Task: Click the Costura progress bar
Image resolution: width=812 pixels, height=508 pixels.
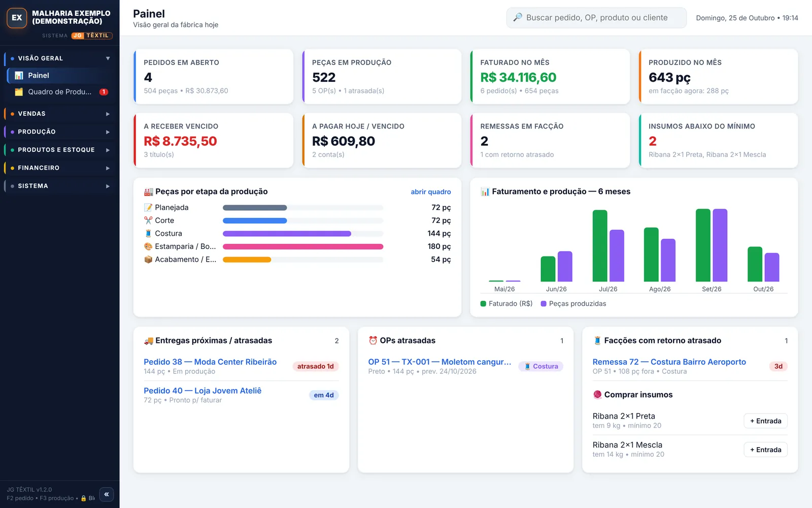Action: [303, 234]
